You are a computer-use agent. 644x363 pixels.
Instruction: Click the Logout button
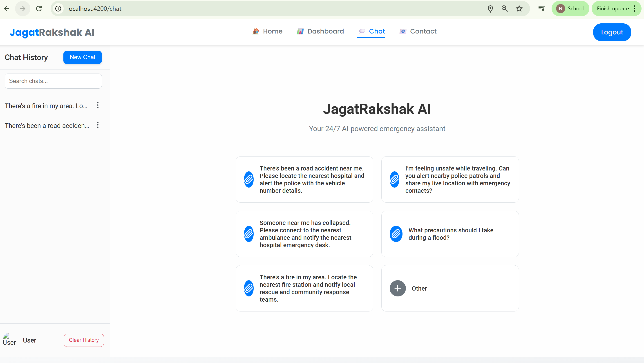coord(612,32)
